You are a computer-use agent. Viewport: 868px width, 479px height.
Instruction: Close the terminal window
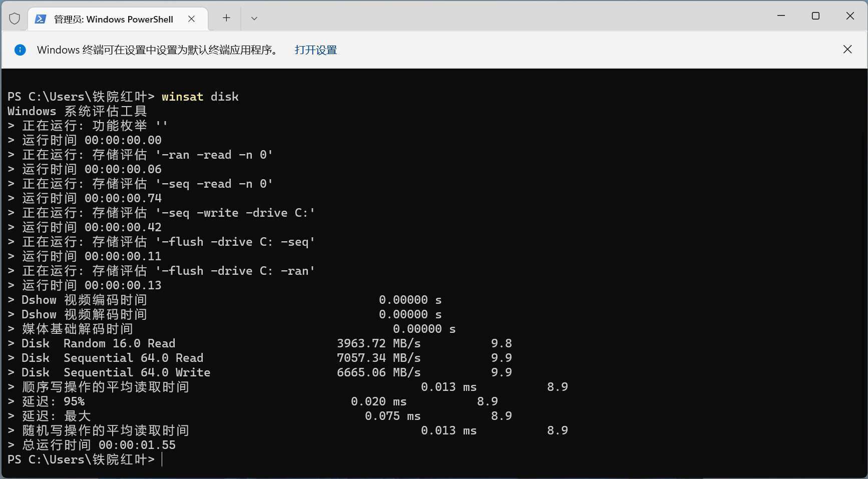[850, 16]
